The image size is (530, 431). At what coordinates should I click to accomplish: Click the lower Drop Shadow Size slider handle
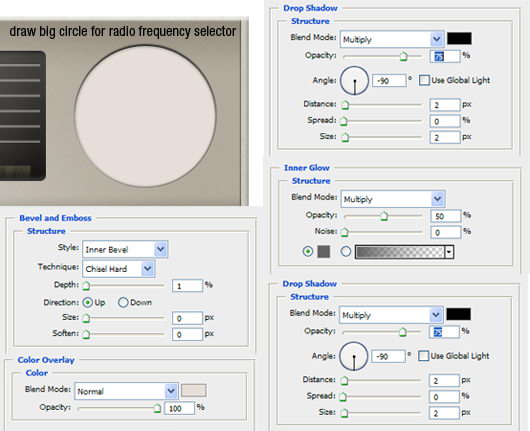click(344, 413)
